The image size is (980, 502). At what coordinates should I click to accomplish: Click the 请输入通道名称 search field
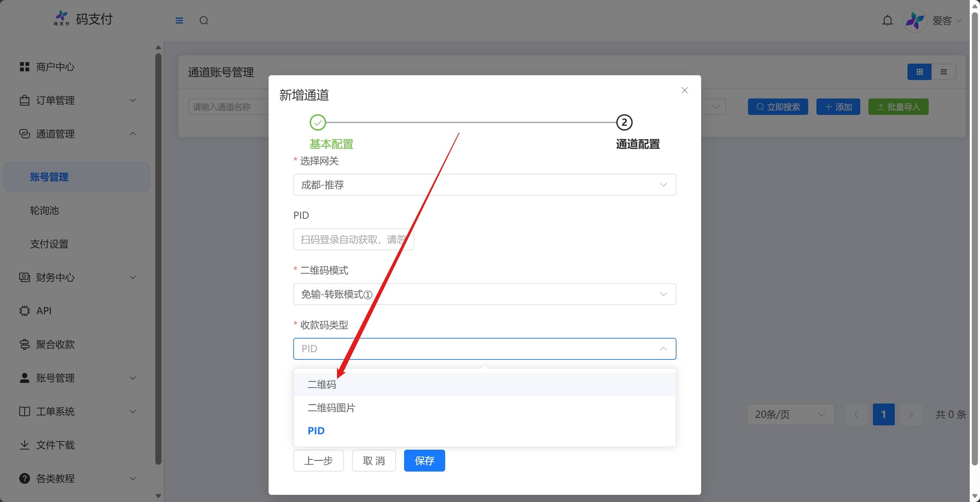229,107
